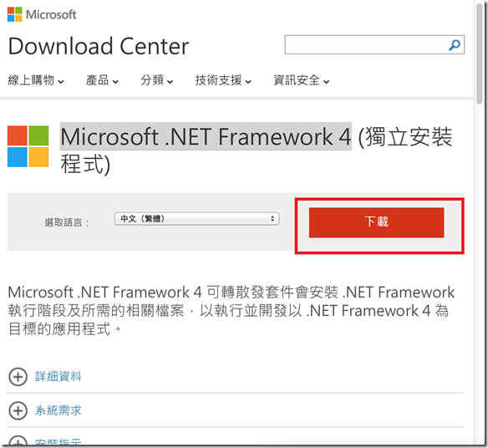
Task: Click the Microsoft wordmark text in the header
Action: (51, 15)
